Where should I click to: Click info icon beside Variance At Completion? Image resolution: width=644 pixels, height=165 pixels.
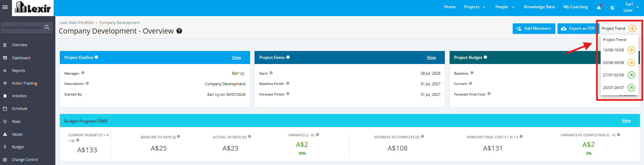click(x=618, y=135)
